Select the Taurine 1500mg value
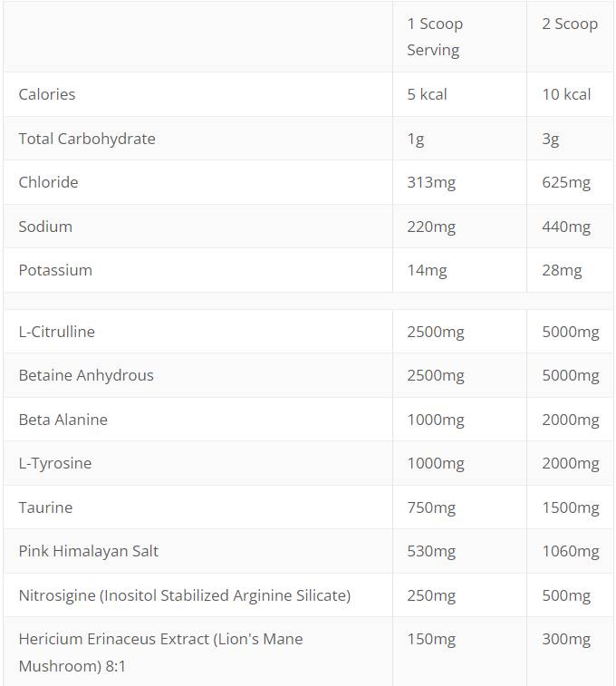This screenshot has width=616, height=686. click(571, 507)
